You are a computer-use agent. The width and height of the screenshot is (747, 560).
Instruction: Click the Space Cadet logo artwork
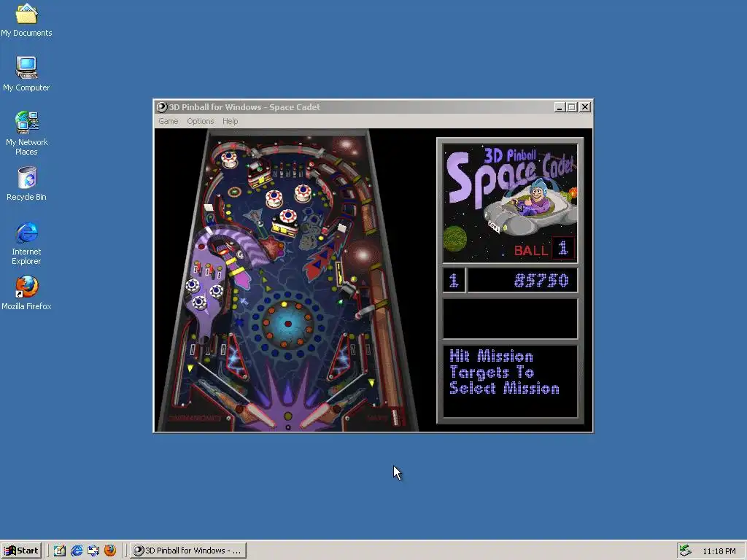[x=510, y=203]
